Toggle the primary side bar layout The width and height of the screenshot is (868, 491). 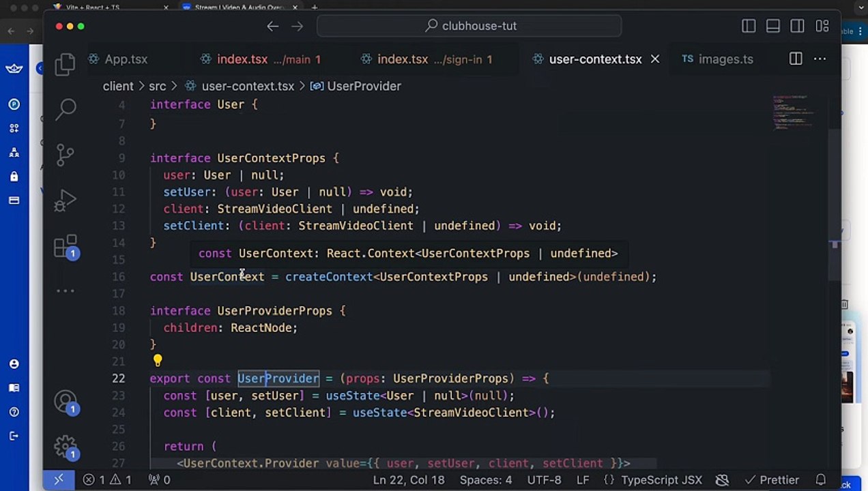[749, 26]
